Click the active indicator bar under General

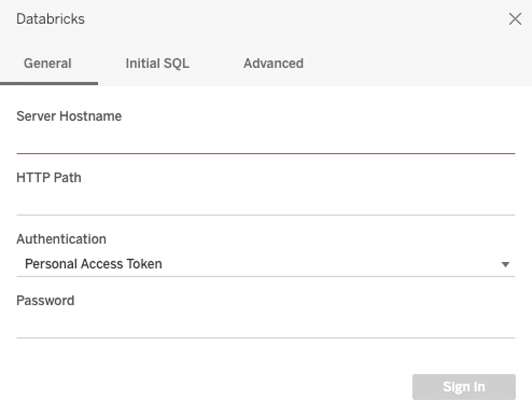pos(49,84)
